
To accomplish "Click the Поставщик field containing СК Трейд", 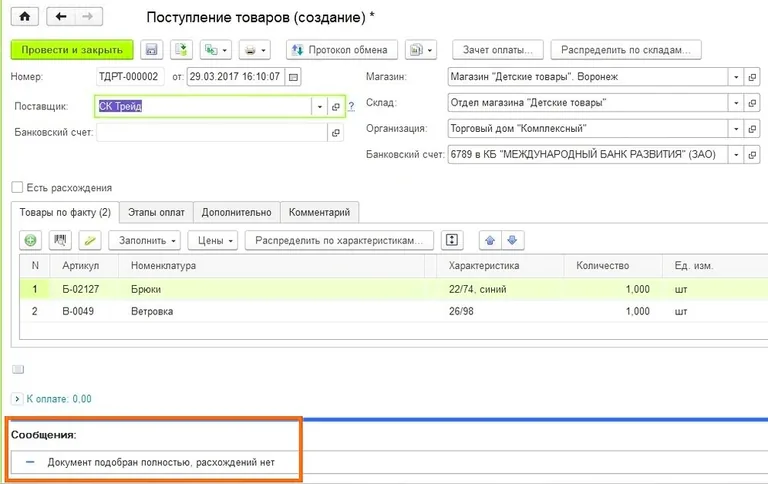I will coord(203,107).
